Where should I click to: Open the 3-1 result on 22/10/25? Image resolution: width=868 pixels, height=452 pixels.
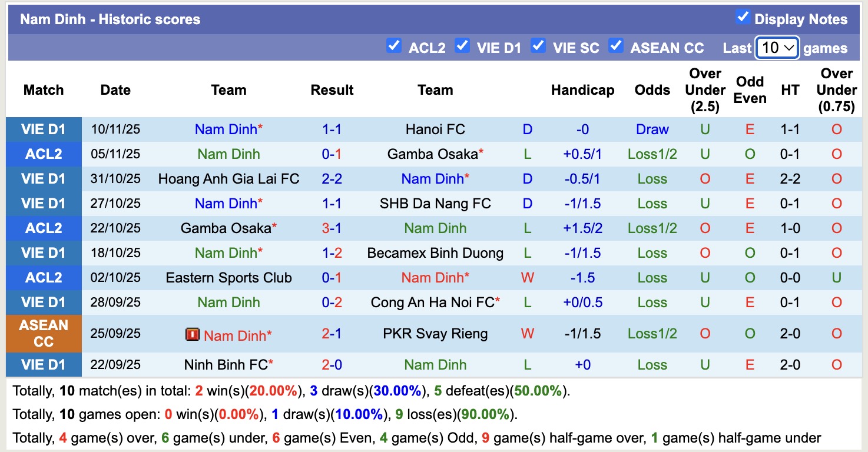pyautogui.click(x=332, y=228)
